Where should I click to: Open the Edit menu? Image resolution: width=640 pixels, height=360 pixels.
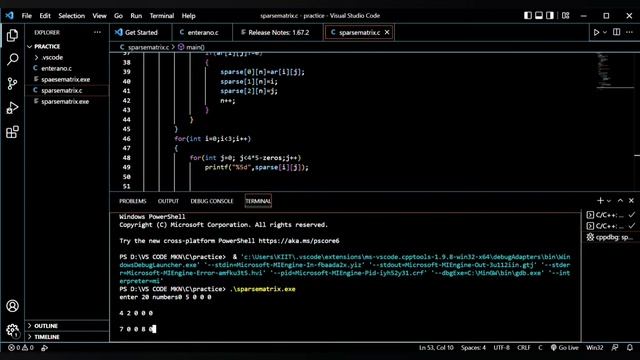point(45,16)
